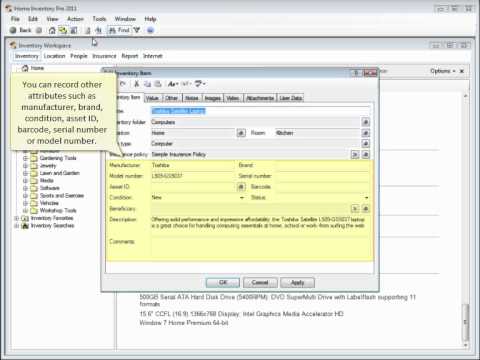The width and height of the screenshot is (480, 360).
Task: Open the Report workspace tab
Action: (130, 56)
